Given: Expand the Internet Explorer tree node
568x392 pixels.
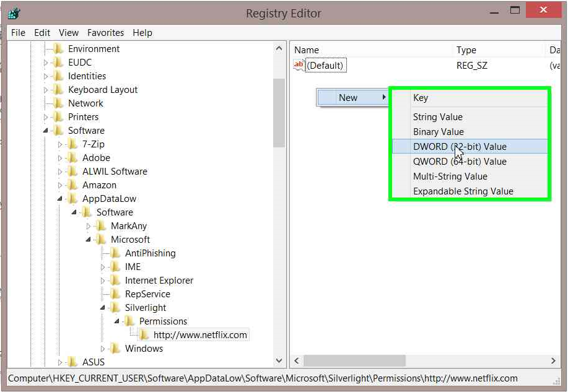Looking at the screenshot, I should pyautogui.click(x=103, y=281).
